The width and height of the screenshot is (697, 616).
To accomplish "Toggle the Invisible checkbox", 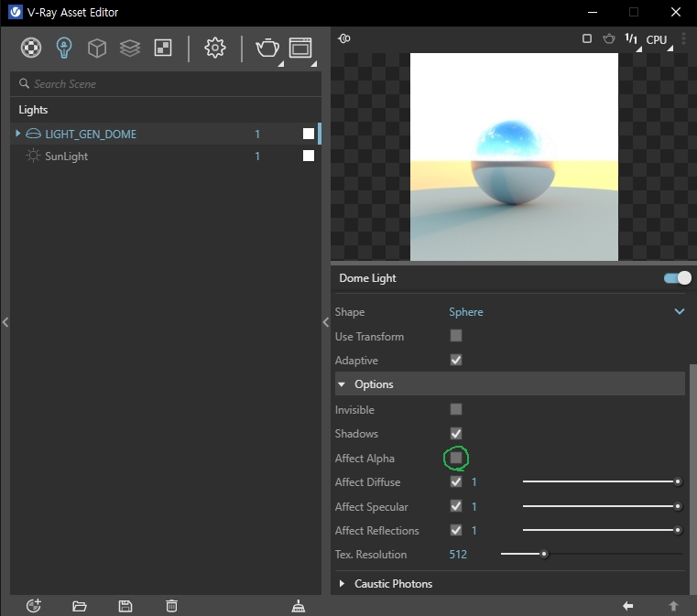I will pos(456,409).
